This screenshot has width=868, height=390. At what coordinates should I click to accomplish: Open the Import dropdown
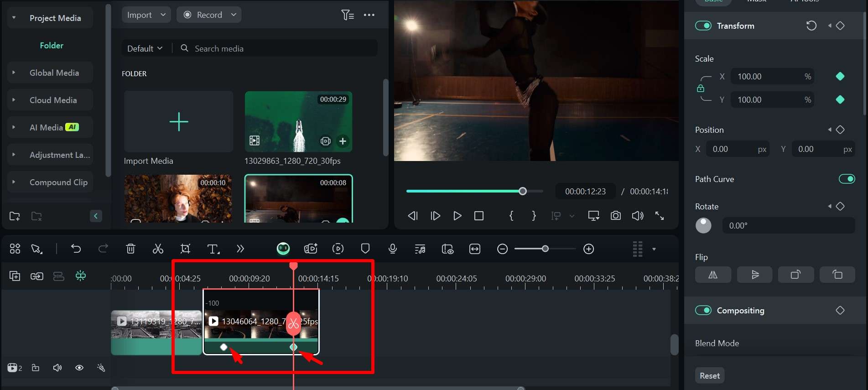(146, 15)
